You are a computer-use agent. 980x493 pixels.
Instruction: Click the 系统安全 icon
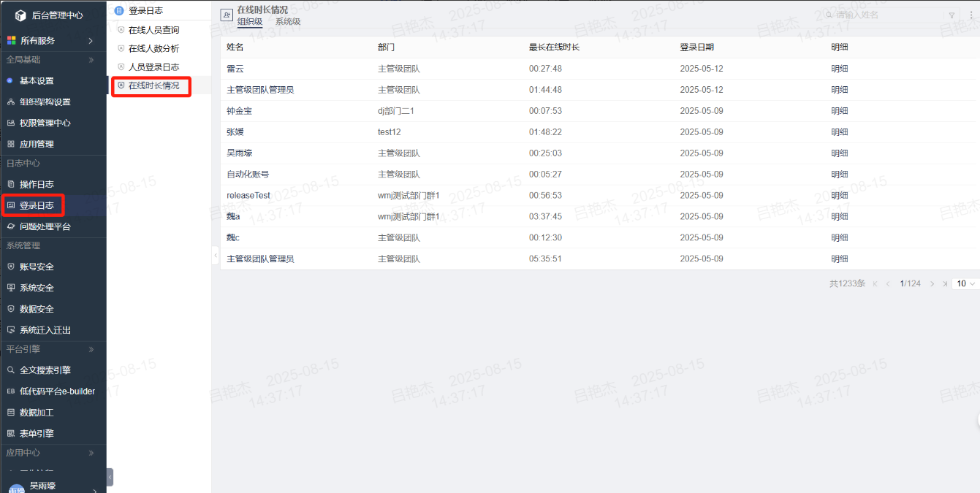pos(10,288)
